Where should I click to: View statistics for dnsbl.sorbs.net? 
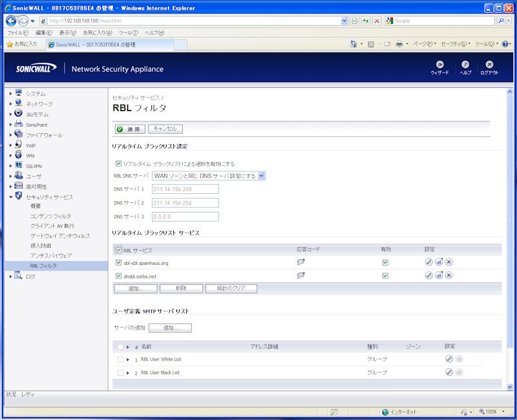[439, 275]
